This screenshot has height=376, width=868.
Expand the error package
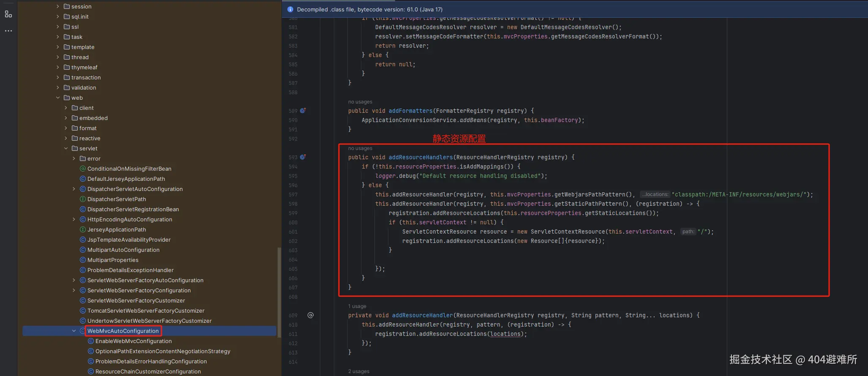pyautogui.click(x=74, y=158)
